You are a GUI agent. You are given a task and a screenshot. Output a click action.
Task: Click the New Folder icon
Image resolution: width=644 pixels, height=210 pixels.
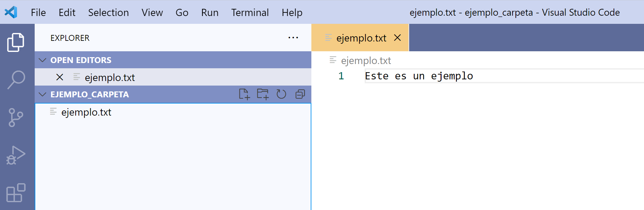263,94
